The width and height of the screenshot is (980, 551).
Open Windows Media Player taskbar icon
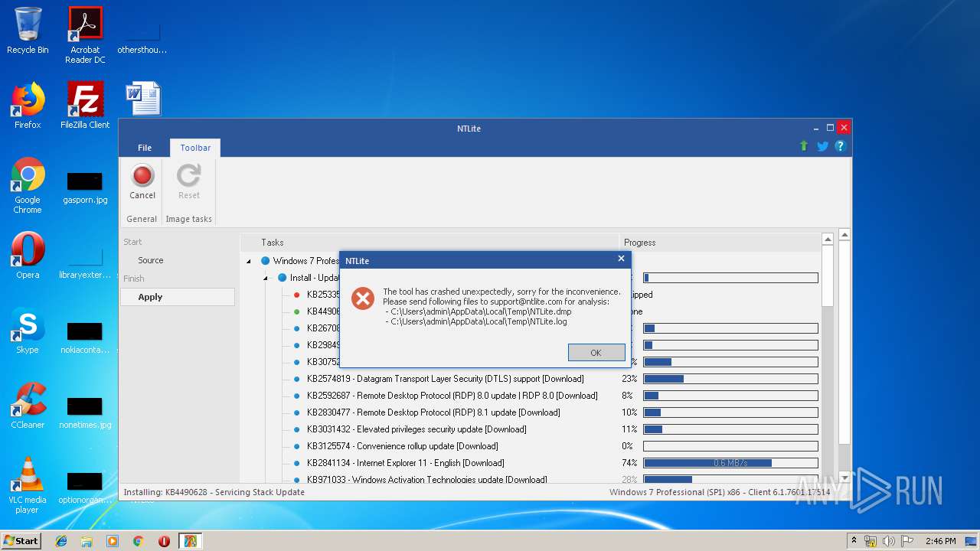[x=113, y=541]
